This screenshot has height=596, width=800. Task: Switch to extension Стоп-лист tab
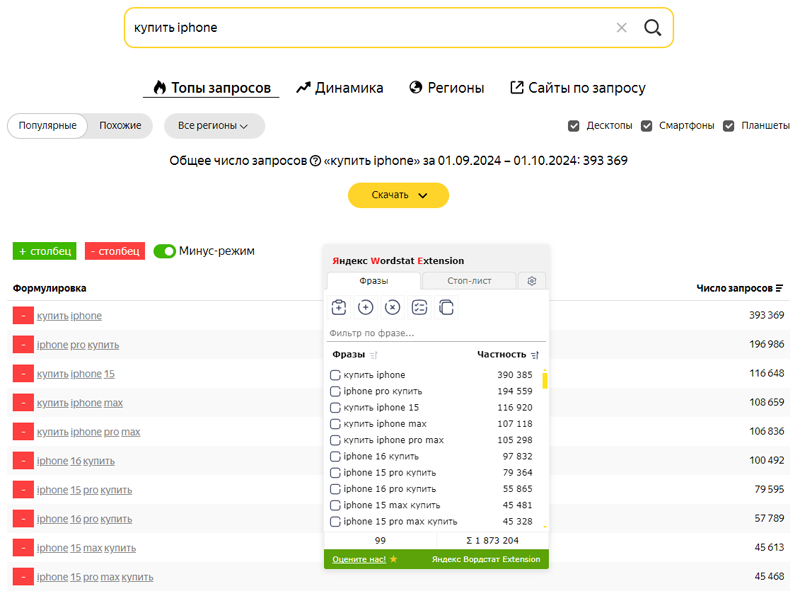(x=469, y=281)
